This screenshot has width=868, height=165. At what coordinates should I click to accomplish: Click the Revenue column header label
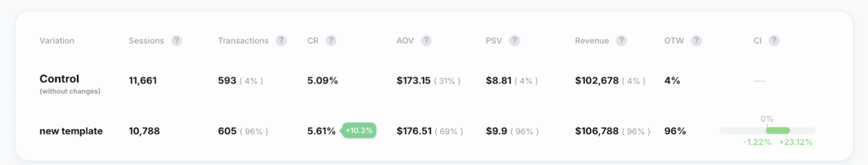[592, 41]
